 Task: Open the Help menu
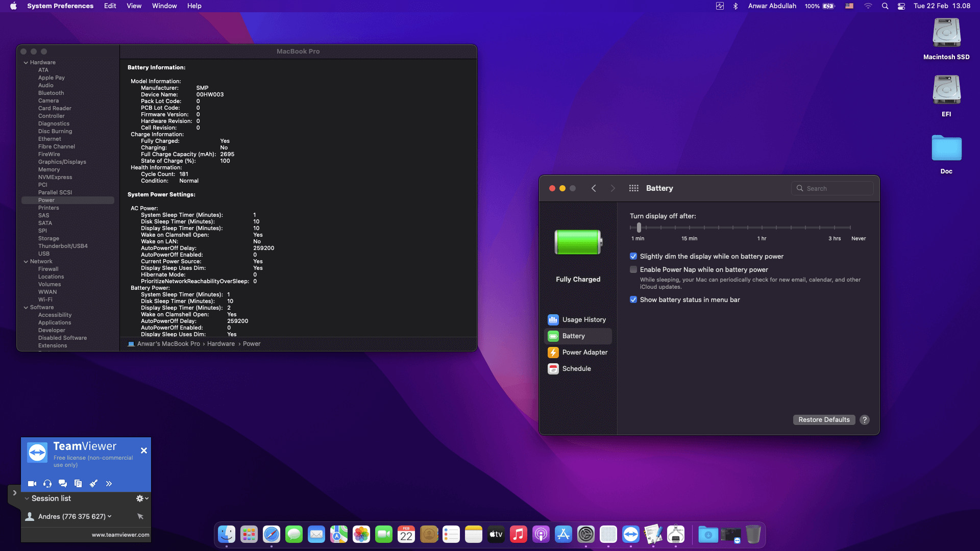tap(194, 6)
